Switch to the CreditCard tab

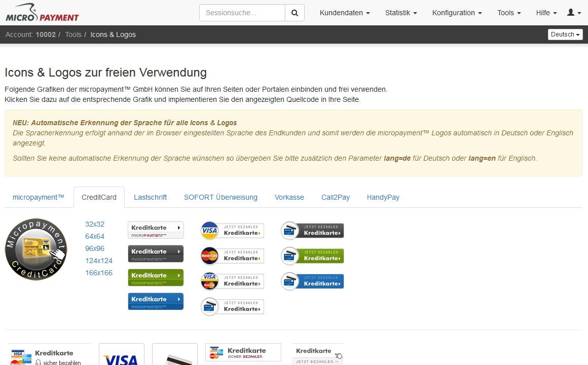(99, 197)
